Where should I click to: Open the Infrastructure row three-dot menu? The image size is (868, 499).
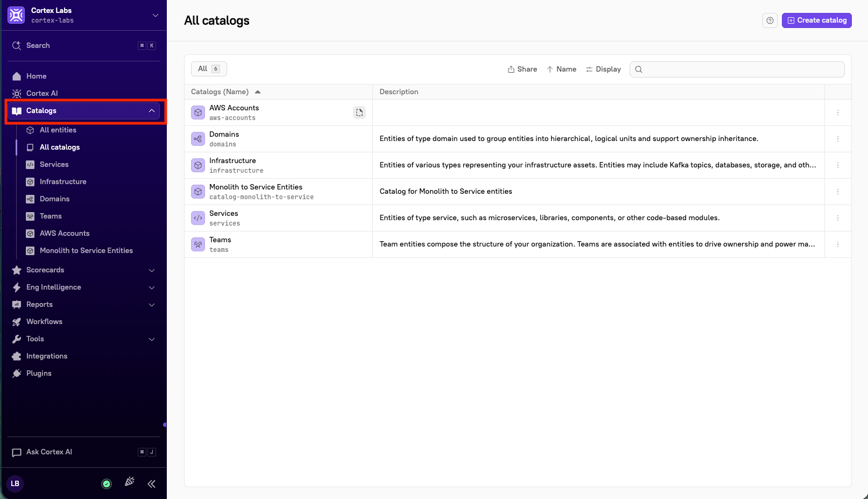[x=838, y=165]
